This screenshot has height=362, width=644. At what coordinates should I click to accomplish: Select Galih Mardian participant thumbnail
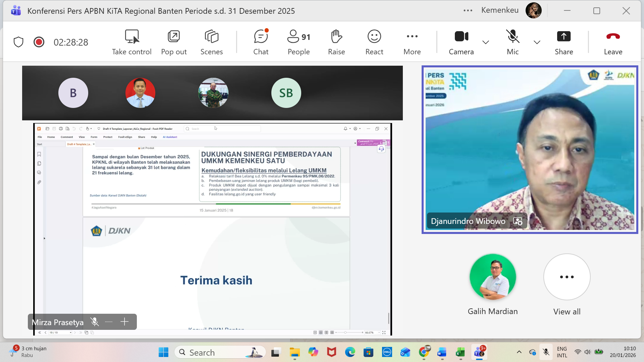(492, 277)
